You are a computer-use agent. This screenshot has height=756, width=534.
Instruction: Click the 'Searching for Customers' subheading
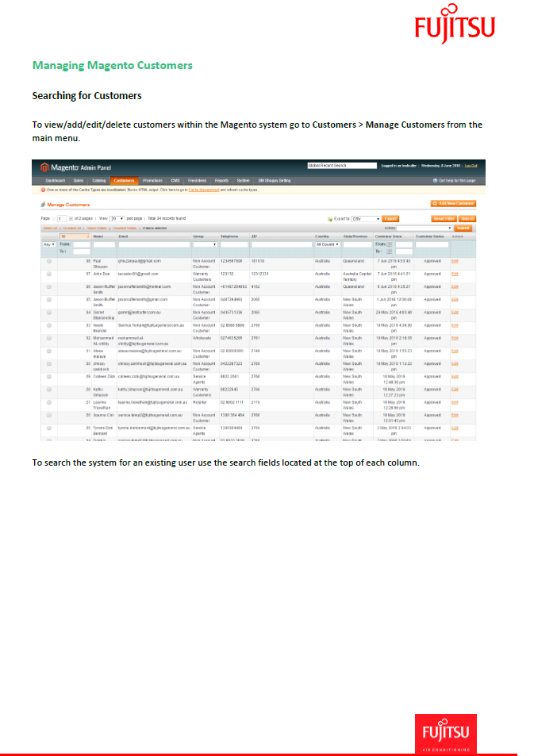86,95
